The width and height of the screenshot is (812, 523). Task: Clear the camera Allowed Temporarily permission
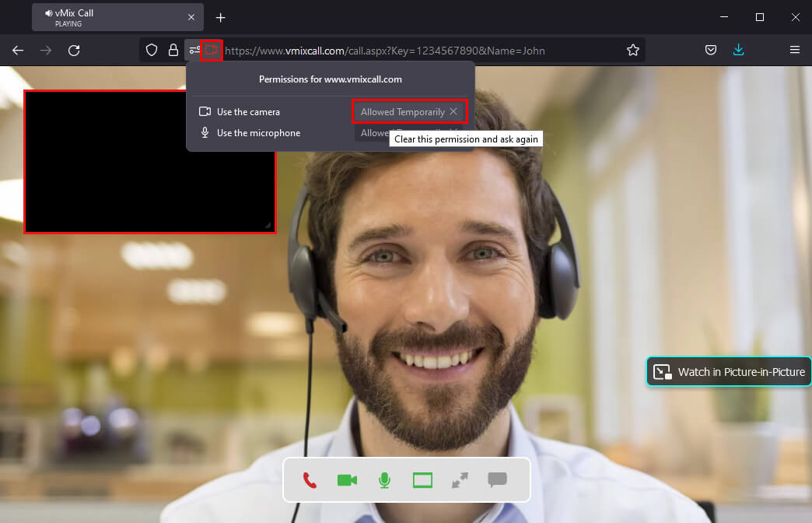[453, 112]
